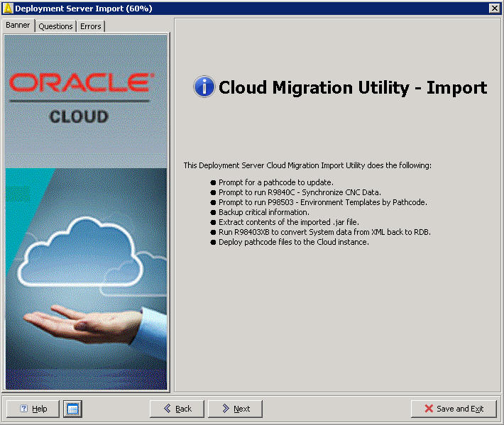Click "Extract contents of the imported .jar file."
This screenshot has width=504, height=425.
289,222
